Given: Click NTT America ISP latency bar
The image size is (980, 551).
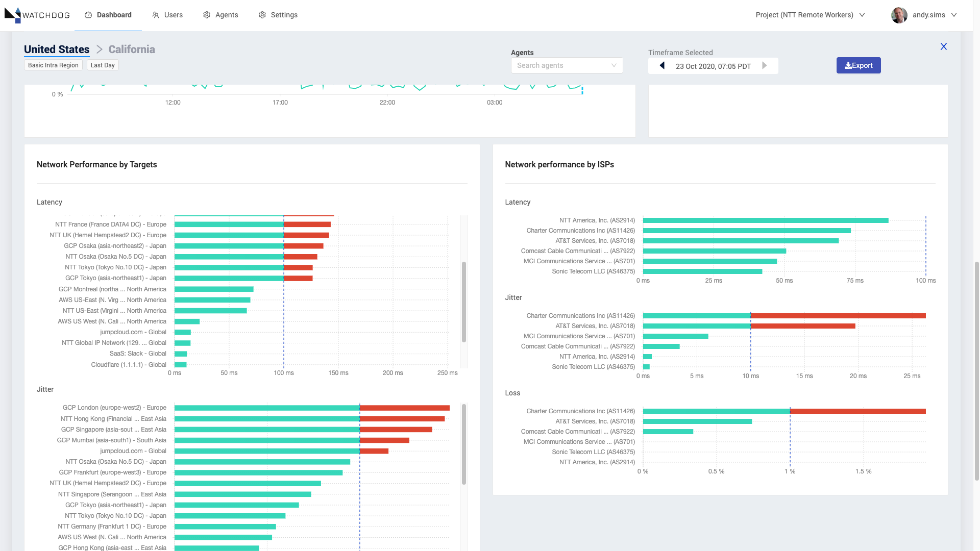Looking at the screenshot, I should point(766,220).
